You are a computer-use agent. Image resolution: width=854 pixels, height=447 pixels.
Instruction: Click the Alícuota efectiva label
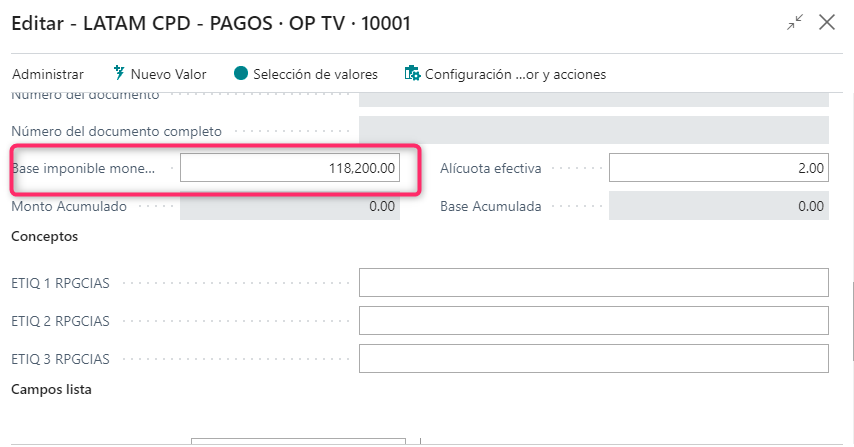491,168
